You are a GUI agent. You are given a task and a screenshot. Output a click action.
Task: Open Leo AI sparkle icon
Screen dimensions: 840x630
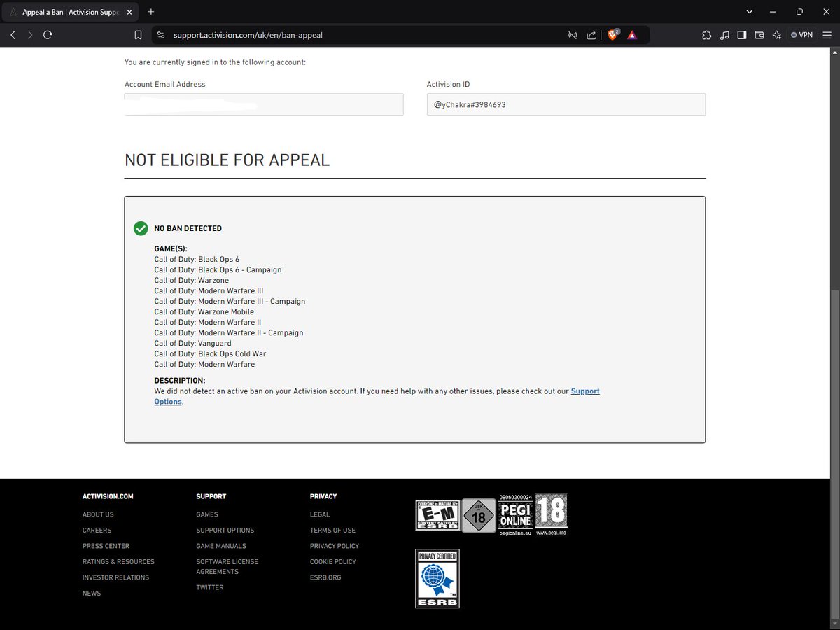pyautogui.click(x=777, y=35)
